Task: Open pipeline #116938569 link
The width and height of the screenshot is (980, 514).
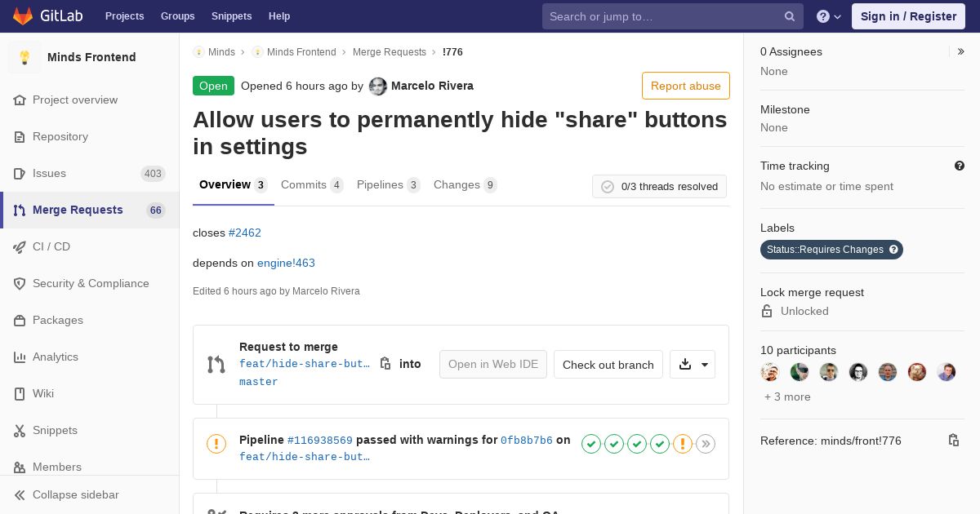Action: click(x=320, y=440)
